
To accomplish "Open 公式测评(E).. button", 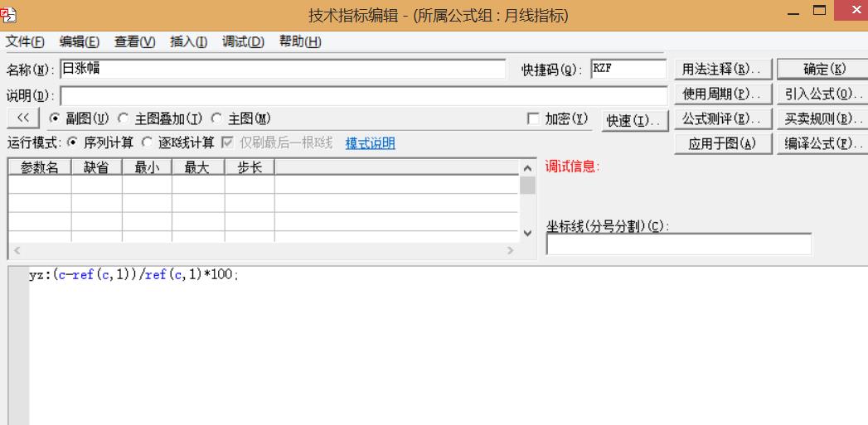I will 722,118.
